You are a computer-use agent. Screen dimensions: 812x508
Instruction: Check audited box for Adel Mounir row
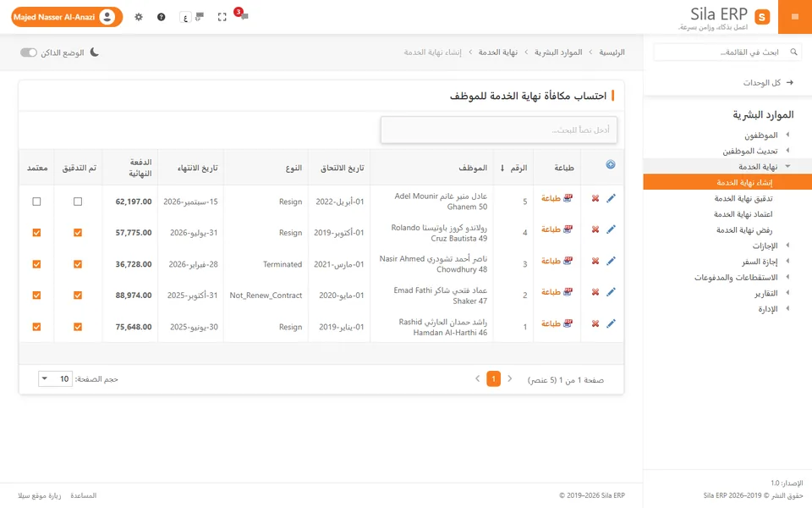coord(78,202)
